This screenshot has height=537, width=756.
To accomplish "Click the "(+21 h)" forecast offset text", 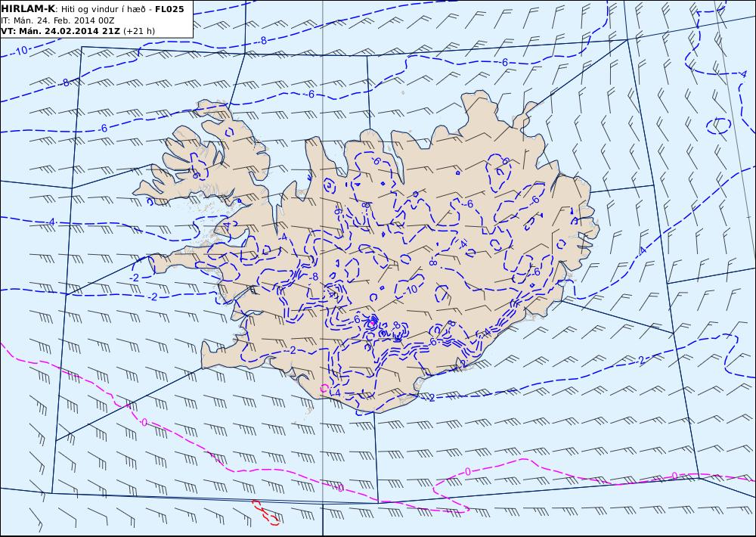I will click(x=139, y=31).
